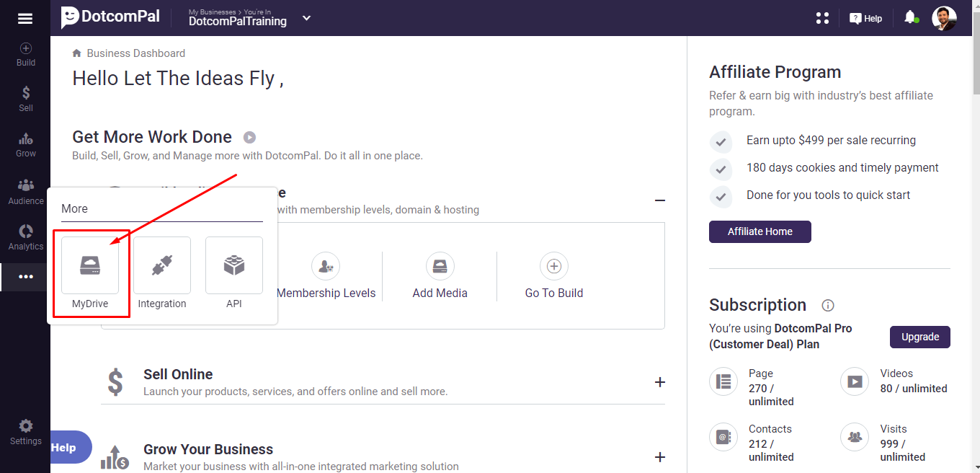Click the "999 / unlimited" visits count
This screenshot has width=980, height=473.
click(903, 450)
